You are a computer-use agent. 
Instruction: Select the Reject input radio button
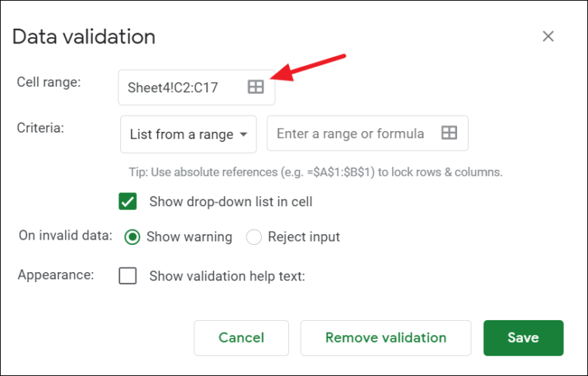pos(253,236)
